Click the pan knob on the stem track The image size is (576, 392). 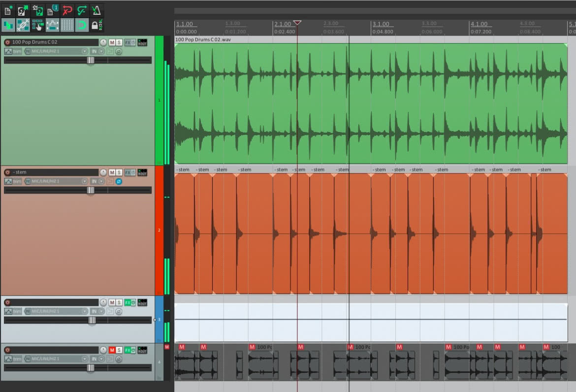click(103, 172)
